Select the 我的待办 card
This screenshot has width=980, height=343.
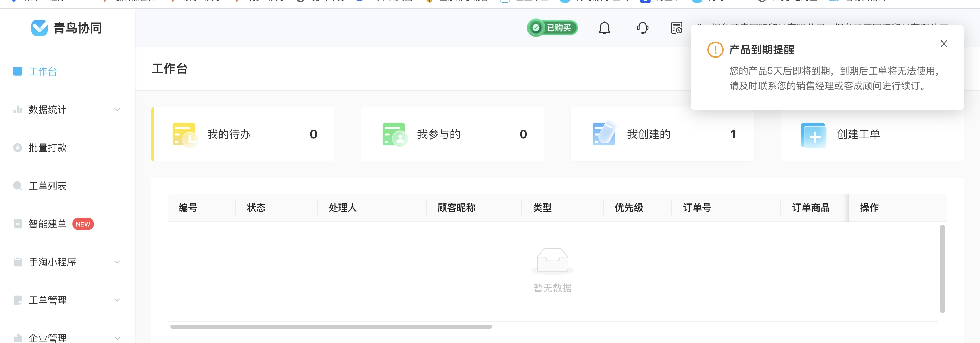pos(243,134)
